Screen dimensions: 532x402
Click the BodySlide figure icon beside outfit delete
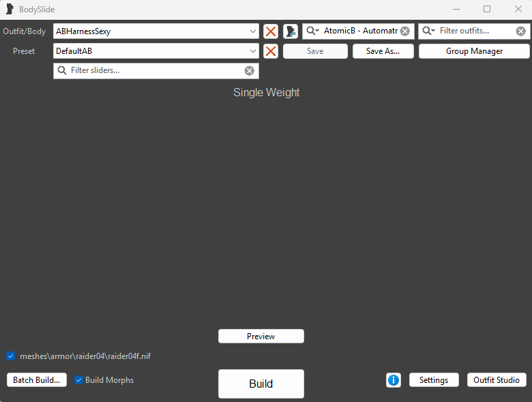point(291,31)
